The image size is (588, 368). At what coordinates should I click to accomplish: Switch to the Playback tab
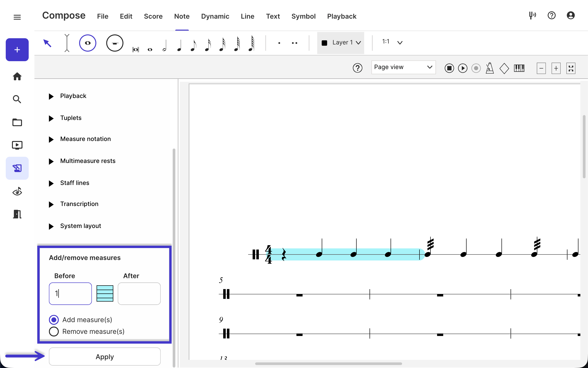click(x=342, y=16)
